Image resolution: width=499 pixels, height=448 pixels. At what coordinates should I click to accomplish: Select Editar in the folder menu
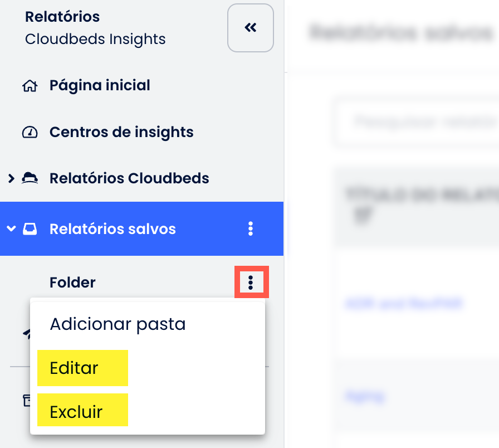(x=74, y=368)
